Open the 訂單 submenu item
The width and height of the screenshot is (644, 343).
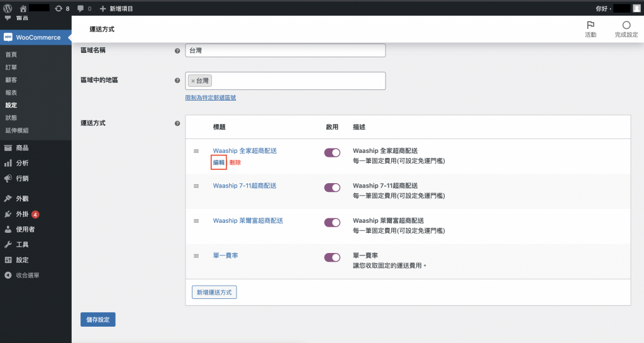click(x=11, y=67)
